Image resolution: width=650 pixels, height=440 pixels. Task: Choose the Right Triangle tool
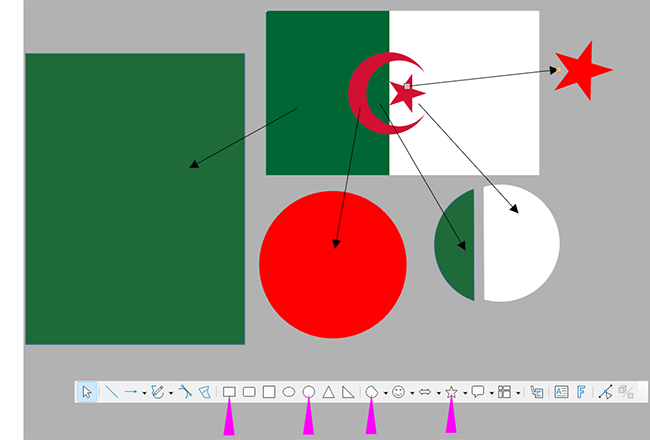coord(347,392)
